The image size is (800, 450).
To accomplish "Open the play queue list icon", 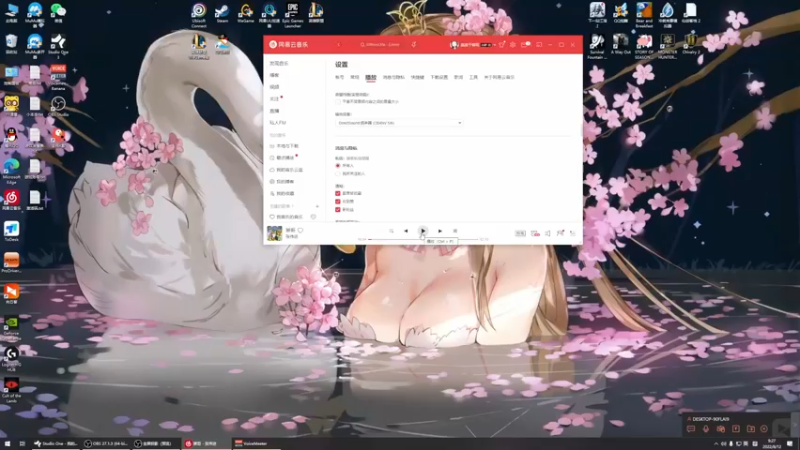I will (x=573, y=233).
